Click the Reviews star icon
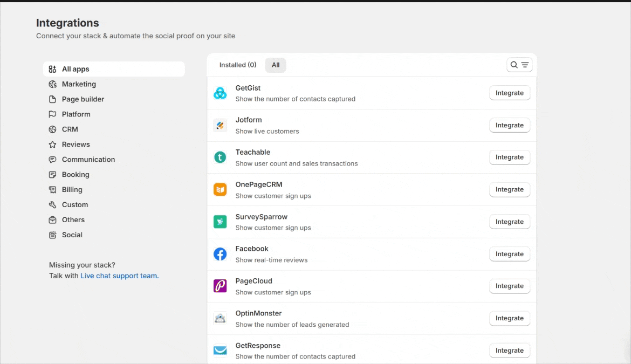Image resolution: width=631 pixels, height=364 pixels. tap(52, 145)
